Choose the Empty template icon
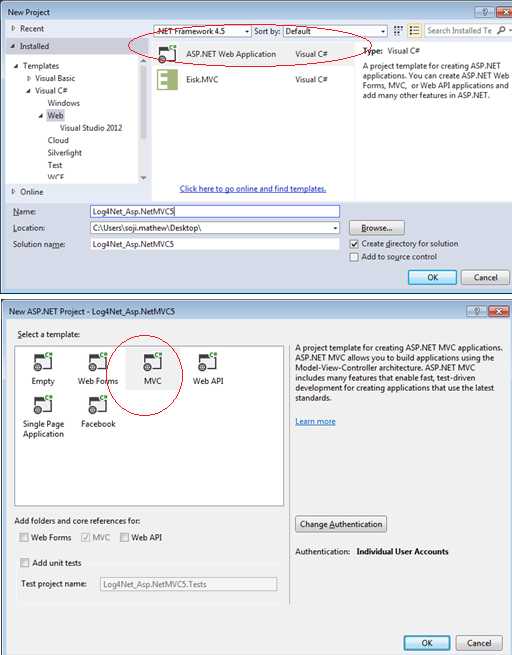Viewport: 512px width, 655px height. (x=43, y=362)
